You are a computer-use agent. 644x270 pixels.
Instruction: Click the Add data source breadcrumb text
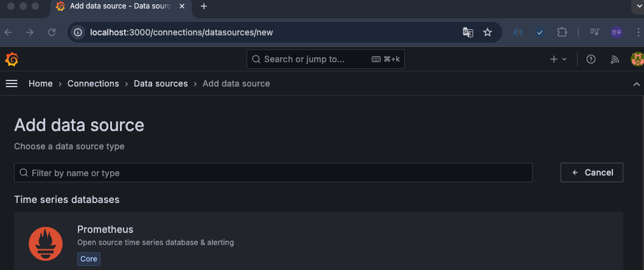coord(236,83)
